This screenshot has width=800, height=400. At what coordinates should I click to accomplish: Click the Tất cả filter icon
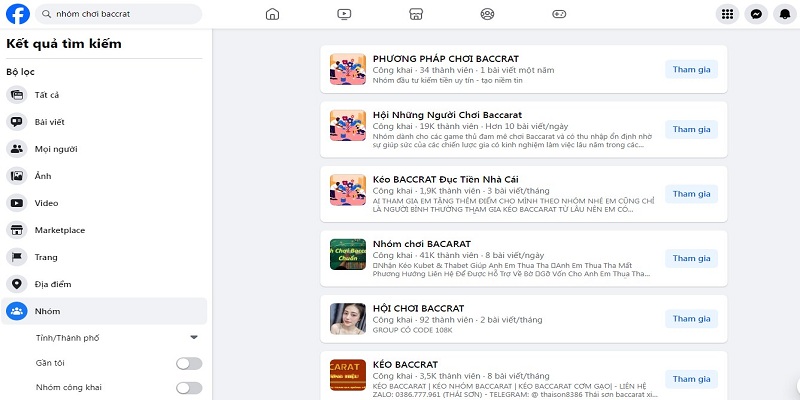tap(17, 95)
